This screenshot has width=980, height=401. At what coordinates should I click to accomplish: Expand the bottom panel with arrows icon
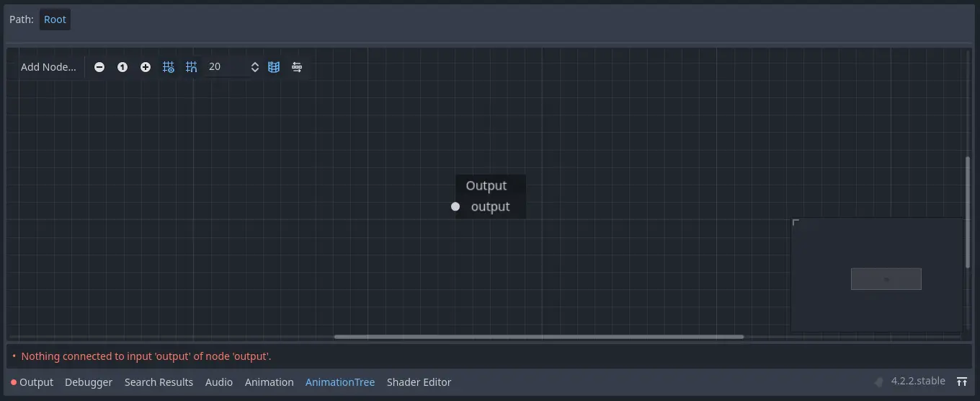[x=962, y=382]
